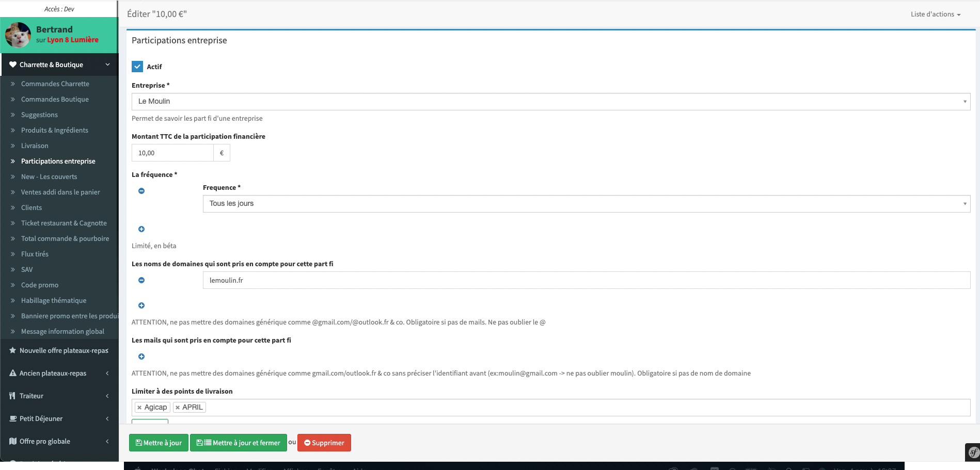This screenshot has width=980, height=470.
Task: Collapse the Charrette & Boutique menu
Action: tap(59, 64)
